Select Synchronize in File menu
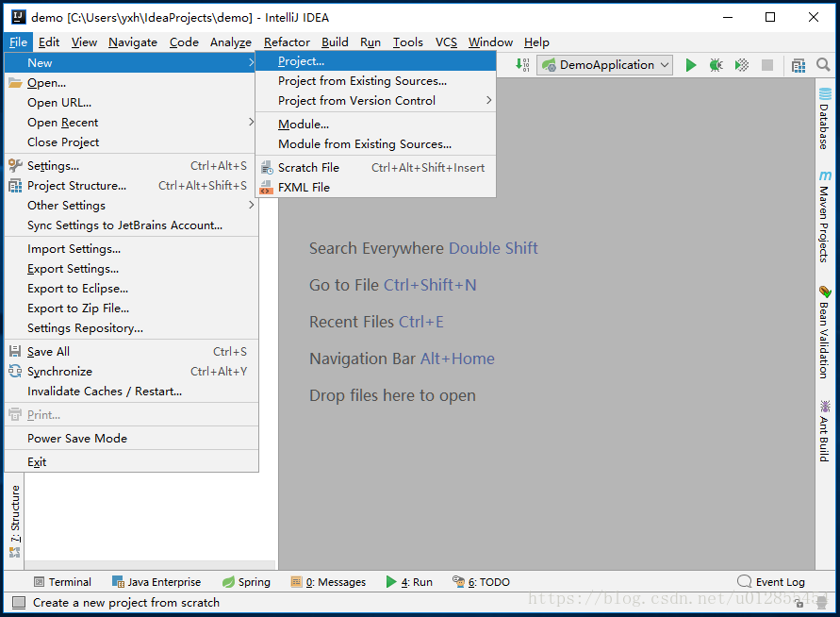The width and height of the screenshot is (840, 617). pos(131,372)
